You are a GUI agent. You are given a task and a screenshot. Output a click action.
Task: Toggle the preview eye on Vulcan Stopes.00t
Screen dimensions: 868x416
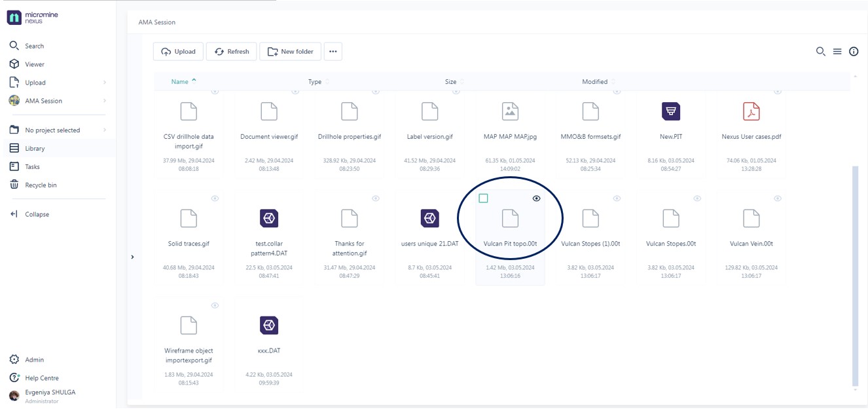[696, 197]
